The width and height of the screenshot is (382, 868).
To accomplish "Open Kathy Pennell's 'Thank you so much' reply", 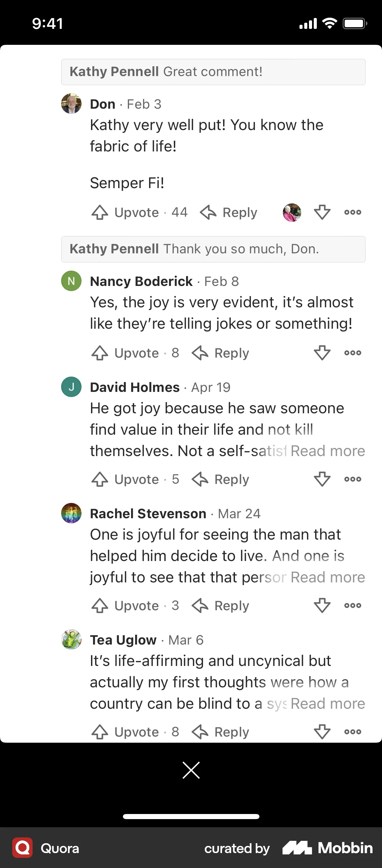I will (213, 249).
